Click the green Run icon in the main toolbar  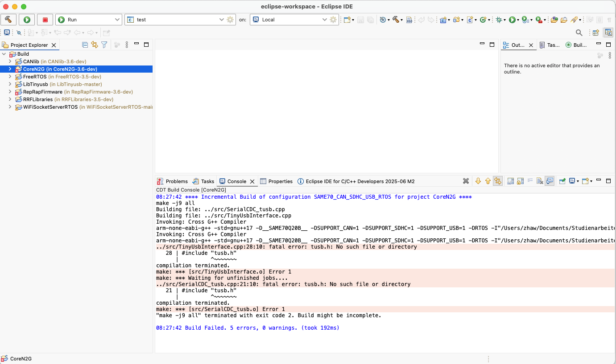[512, 20]
